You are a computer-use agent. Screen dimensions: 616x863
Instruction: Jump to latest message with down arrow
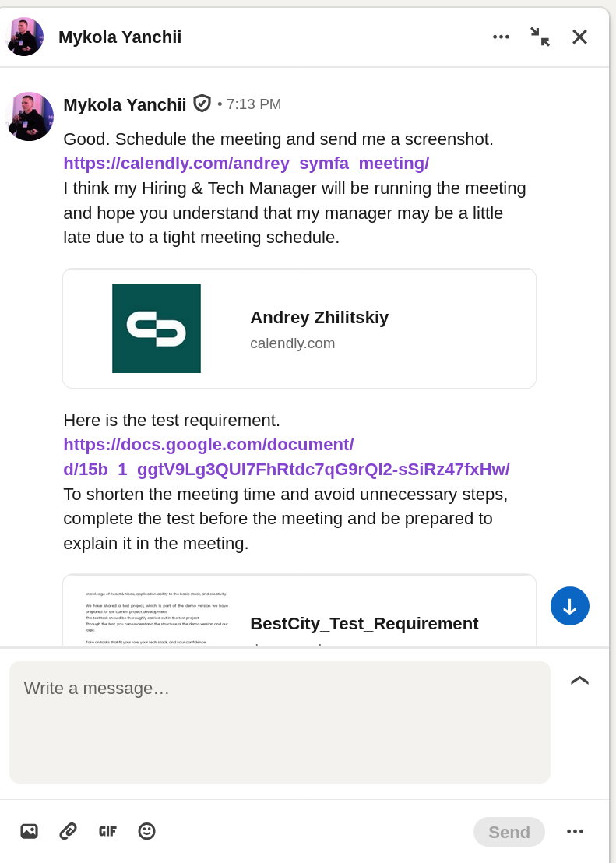pos(569,606)
